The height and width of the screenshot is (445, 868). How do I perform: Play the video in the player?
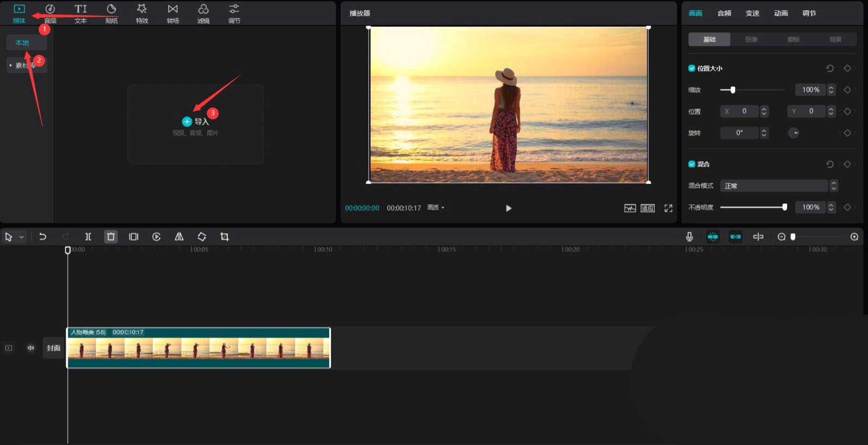pyautogui.click(x=508, y=208)
